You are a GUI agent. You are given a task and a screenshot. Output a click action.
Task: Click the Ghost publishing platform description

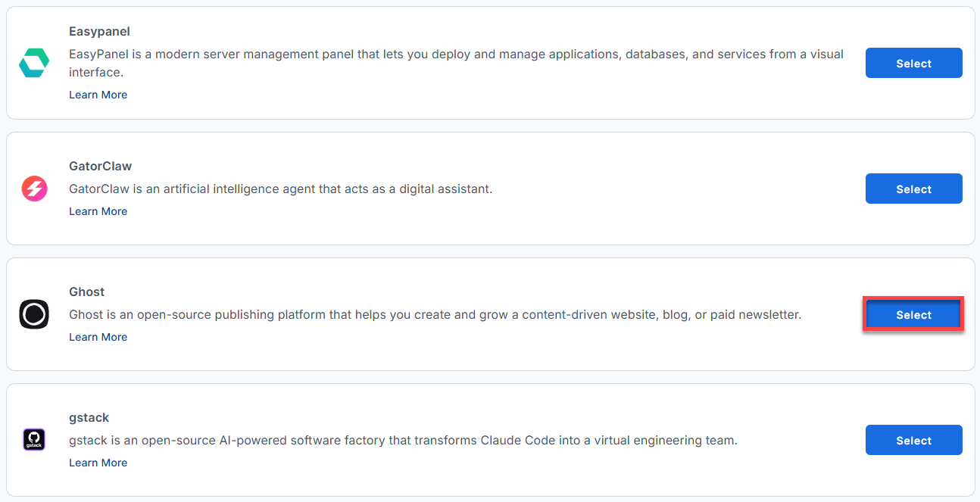point(435,314)
